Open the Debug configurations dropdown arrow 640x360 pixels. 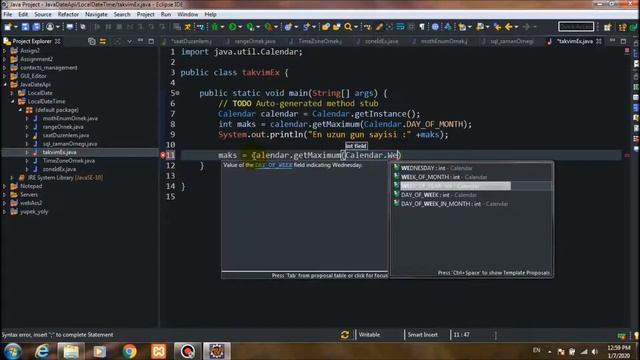click(x=222, y=27)
